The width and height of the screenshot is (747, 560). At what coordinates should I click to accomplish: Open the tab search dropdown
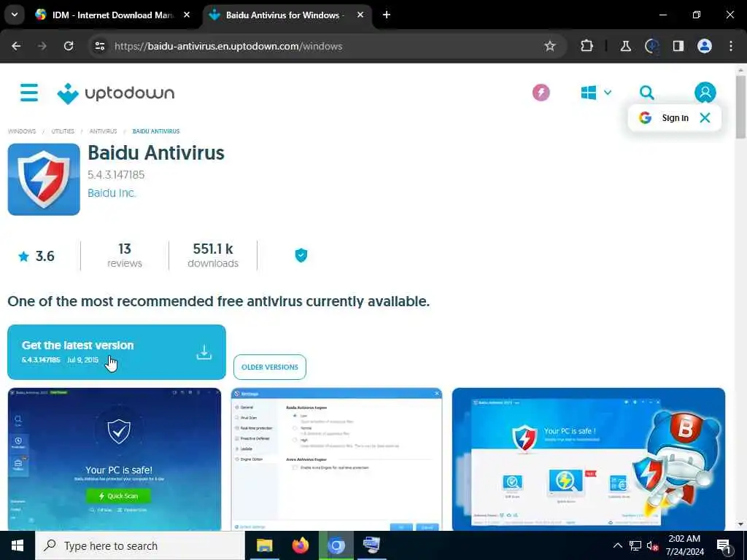click(15, 15)
